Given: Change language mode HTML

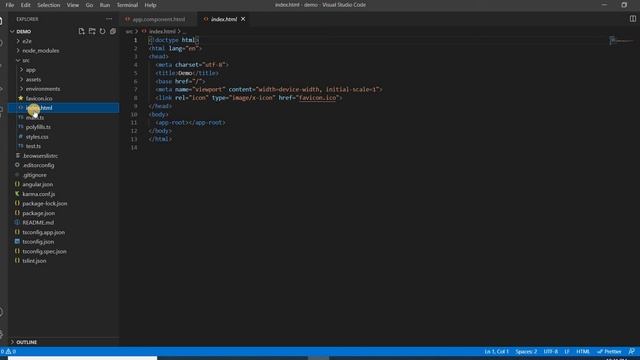Looking at the screenshot, I should pyautogui.click(x=583, y=351).
